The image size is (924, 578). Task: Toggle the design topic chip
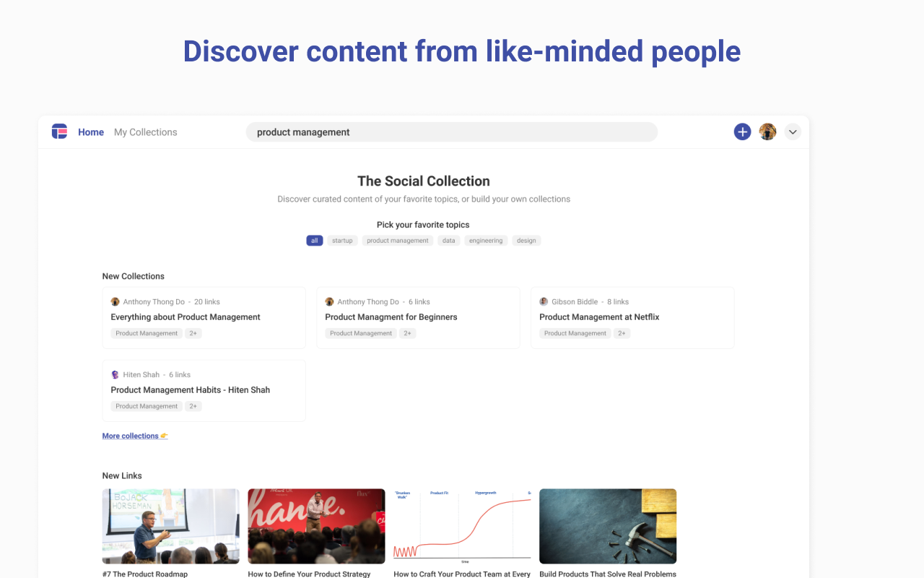(x=526, y=240)
